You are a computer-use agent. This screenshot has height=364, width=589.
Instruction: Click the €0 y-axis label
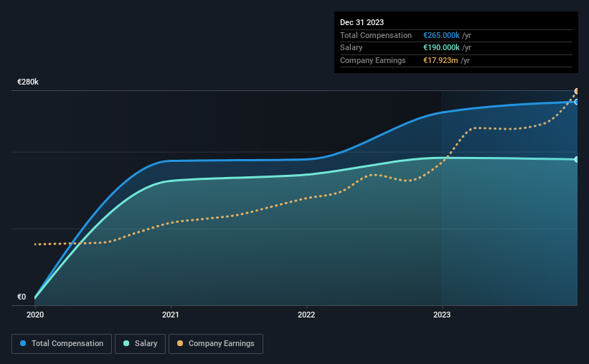[22, 297]
